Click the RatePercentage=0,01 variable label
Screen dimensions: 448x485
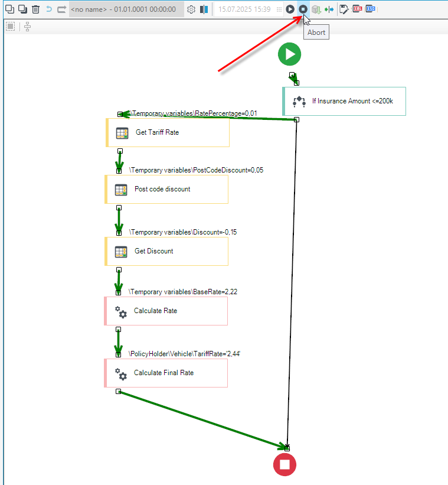click(194, 113)
